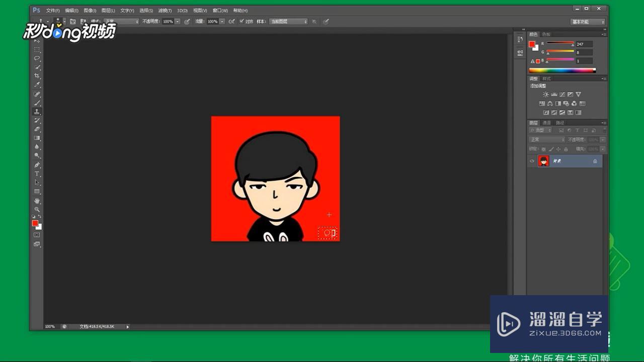Open layer blend mode 正常 dropdown
The image size is (644, 362).
click(x=547, y=140)
